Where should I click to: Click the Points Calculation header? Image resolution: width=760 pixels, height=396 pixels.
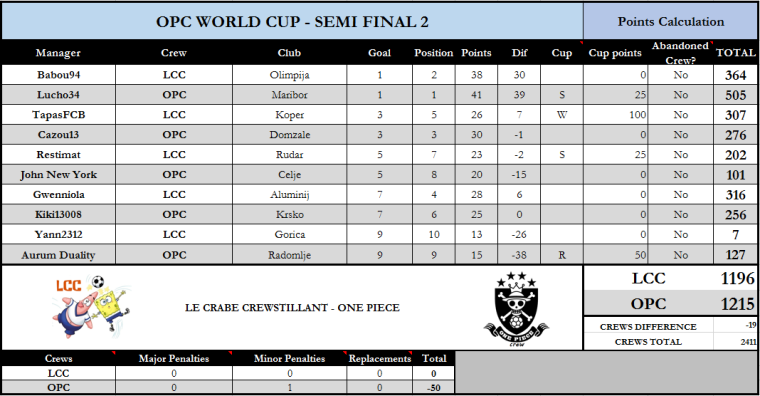[x=670, y=22]
